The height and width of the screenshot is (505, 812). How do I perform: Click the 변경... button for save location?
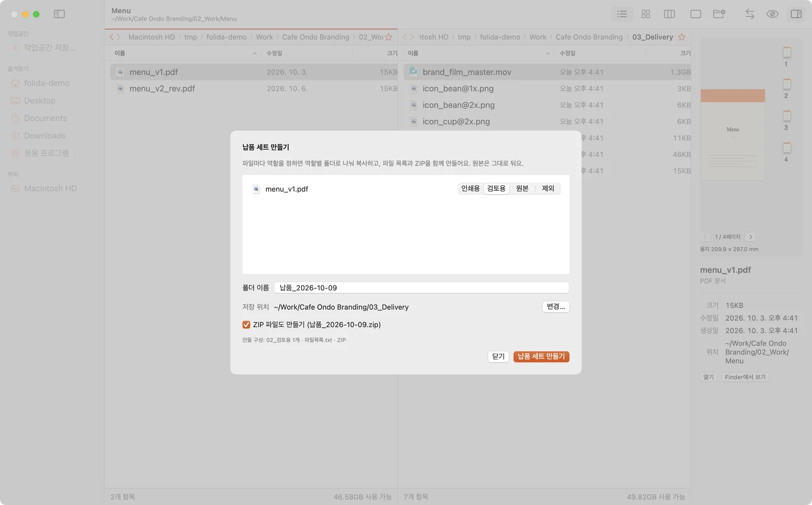point(556,307)
